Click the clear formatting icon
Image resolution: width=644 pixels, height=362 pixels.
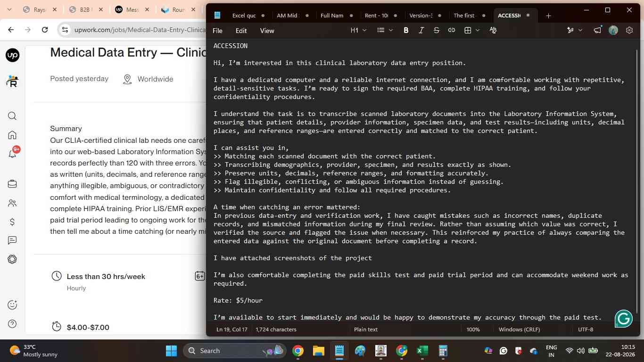[493, 30]
